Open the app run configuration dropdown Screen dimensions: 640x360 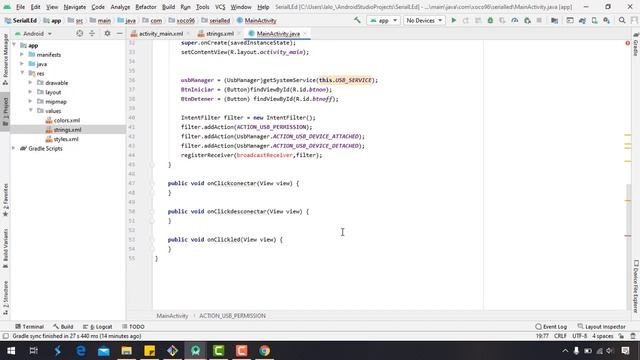(x=383, y=20)
